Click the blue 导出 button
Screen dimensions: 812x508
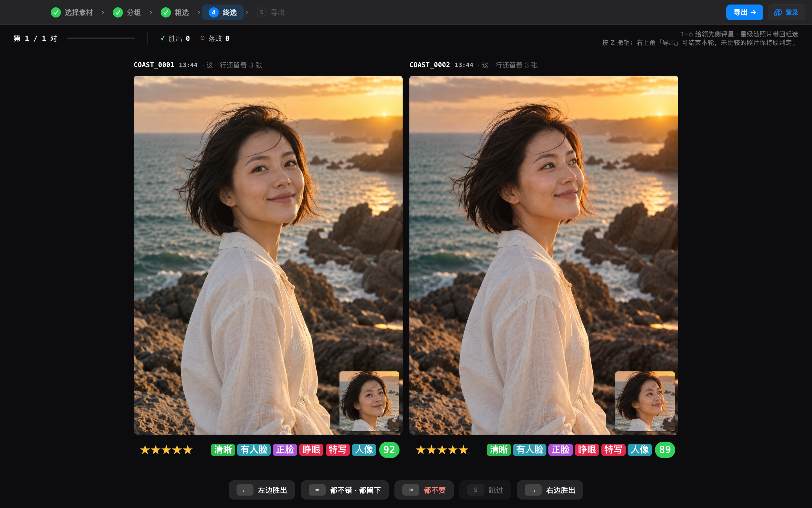click(745, 12)
